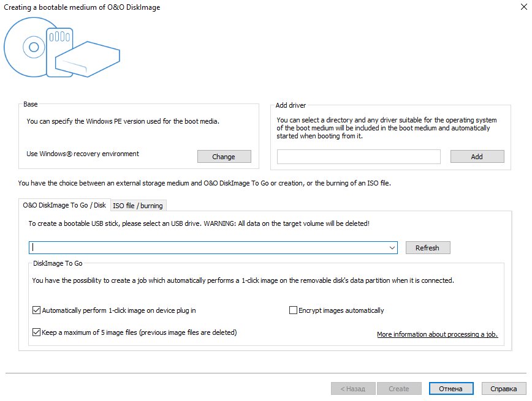The height and width of the screenshot is (401, 532).
Task: Disable automatic 1-click image on device plug in
Action: (37, 310)
